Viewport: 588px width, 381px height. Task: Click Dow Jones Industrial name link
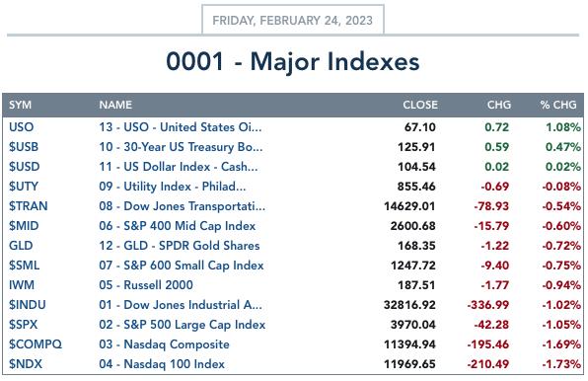click(181, 305)
